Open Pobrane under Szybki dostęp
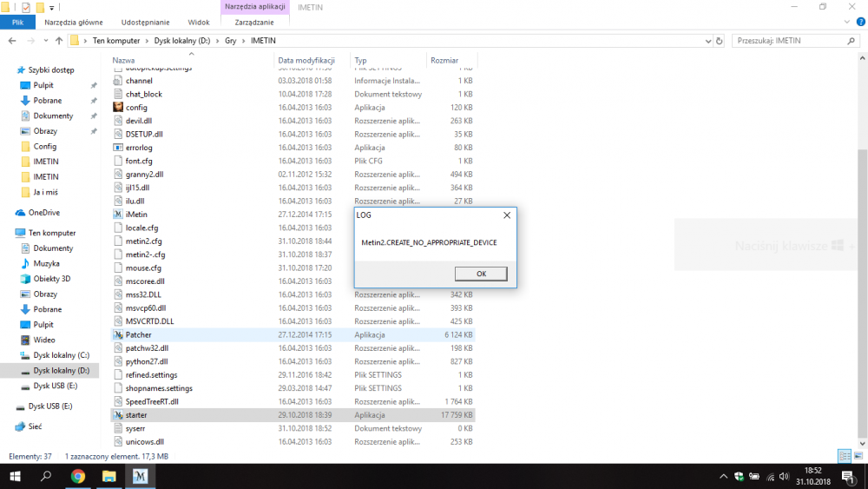The height and width of the screenshot is (489, 868). pyautogui.click(x=47, y=100)
